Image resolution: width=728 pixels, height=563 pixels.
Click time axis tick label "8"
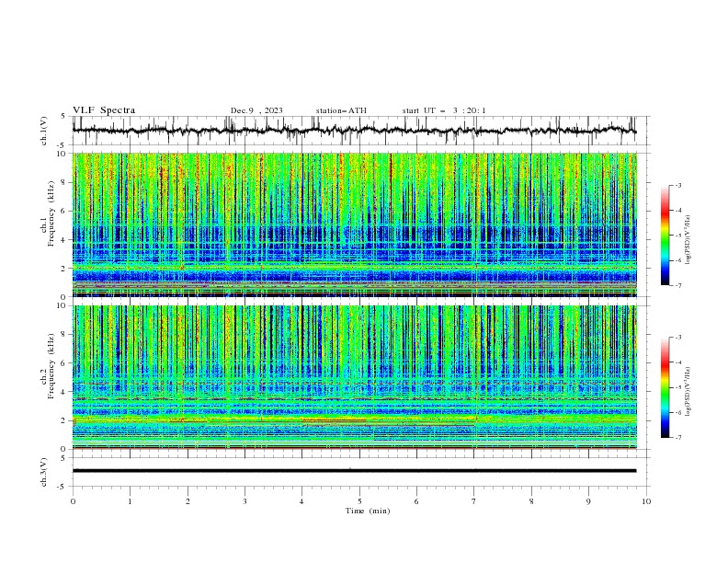coord(531,501)
